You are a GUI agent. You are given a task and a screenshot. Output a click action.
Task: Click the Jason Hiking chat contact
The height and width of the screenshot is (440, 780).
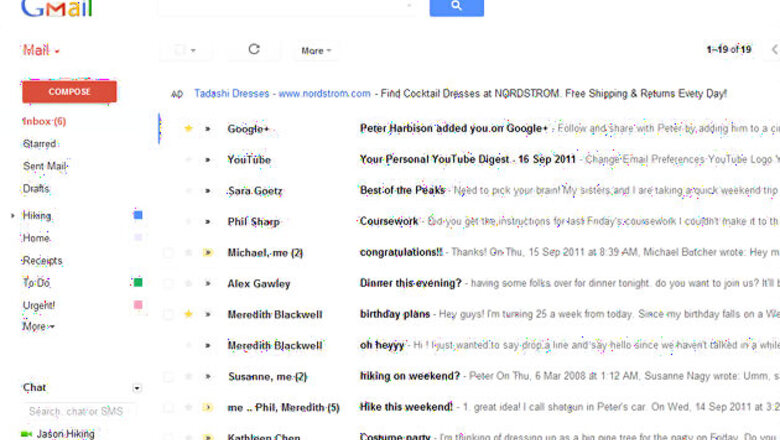click(x=65, y=434)
